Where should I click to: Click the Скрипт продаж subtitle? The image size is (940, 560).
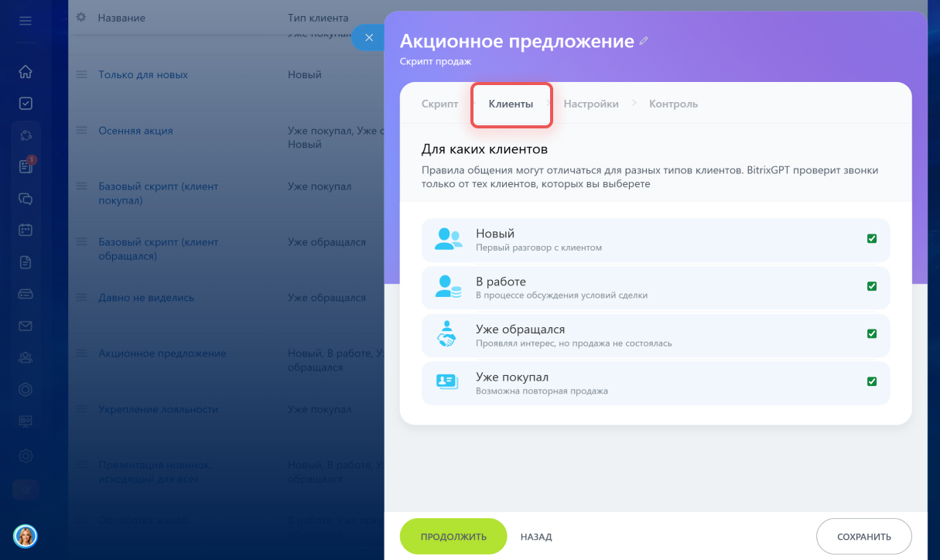436,61
